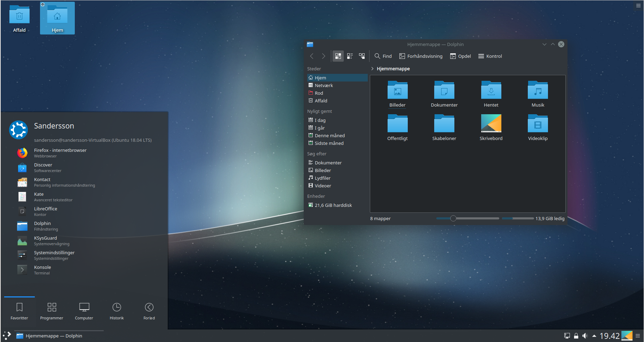Viewport: 644px width, 342px height.
Task: Toggle Opdel split view in Dolphin
Action: tap(461, 56)
